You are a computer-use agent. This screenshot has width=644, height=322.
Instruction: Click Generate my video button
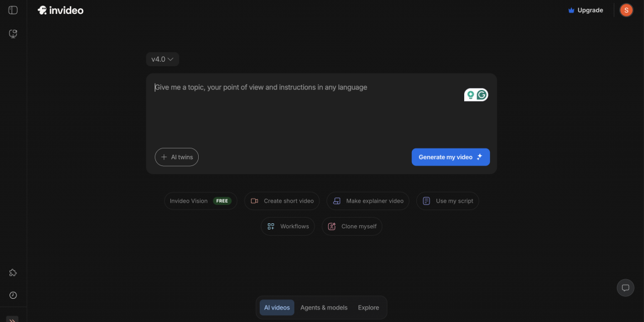[450, 157]
